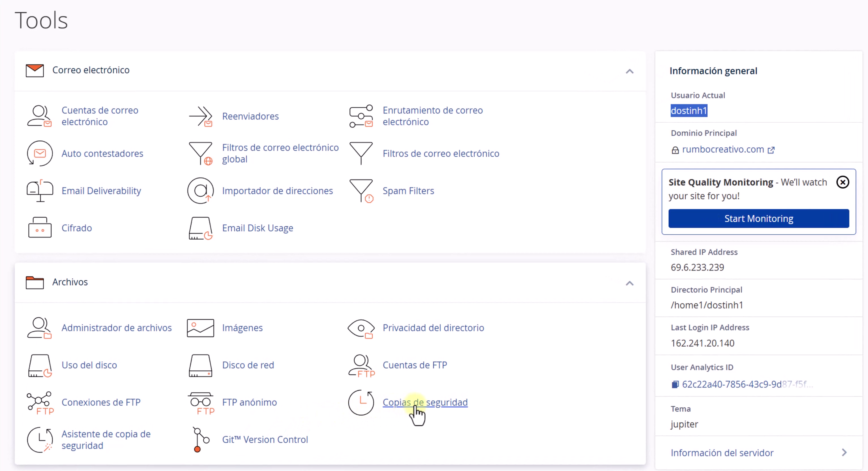Click the Imágenes picture icon

[x=201, y=328]
